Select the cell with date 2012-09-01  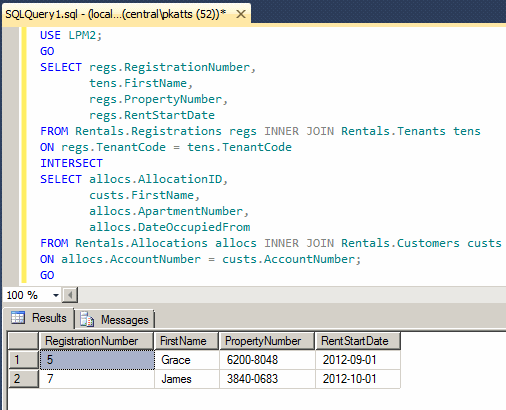point(358,360)
